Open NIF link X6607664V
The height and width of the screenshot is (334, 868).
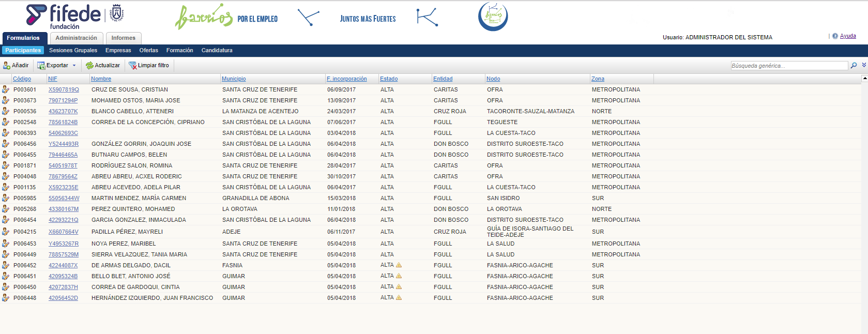pos(64,232)
